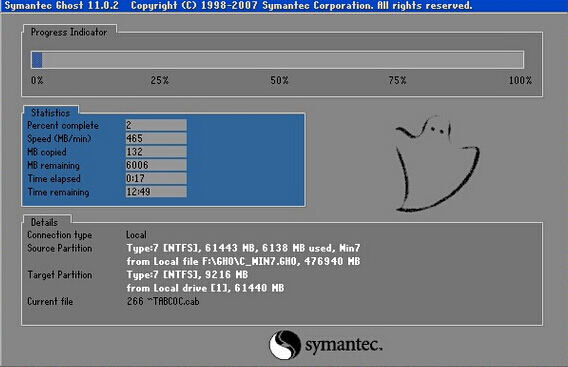The width and height of the screenshot is (568, 367).
Task: Select the Statistics panel heading
Action: pos(50,113)
